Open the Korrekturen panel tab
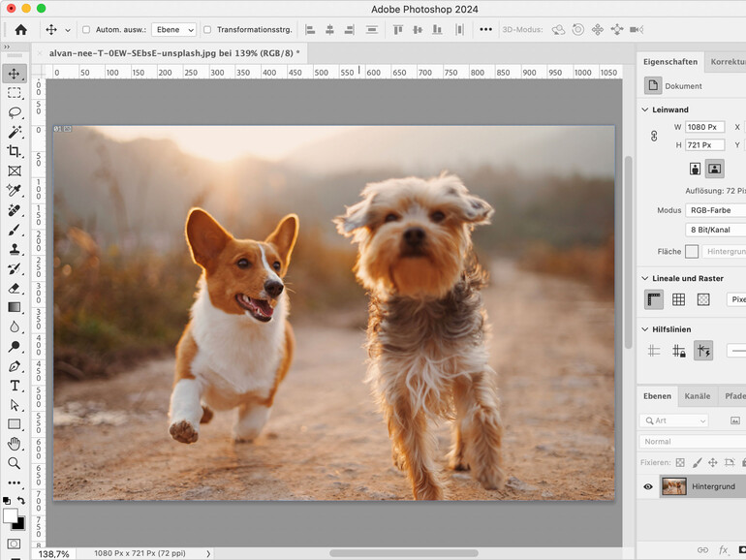The height and width of the screenshot is (560, 746). 727,61
